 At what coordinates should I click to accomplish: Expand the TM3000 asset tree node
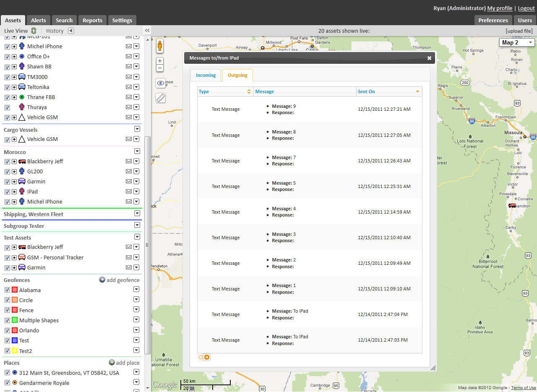(14, 77)
